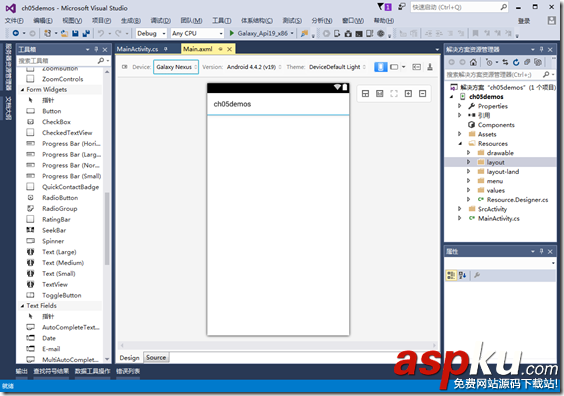This screenshot has height=396, width=564.
Task: Click the fit-to-window icon in designer
Action: tap(394, 94)
